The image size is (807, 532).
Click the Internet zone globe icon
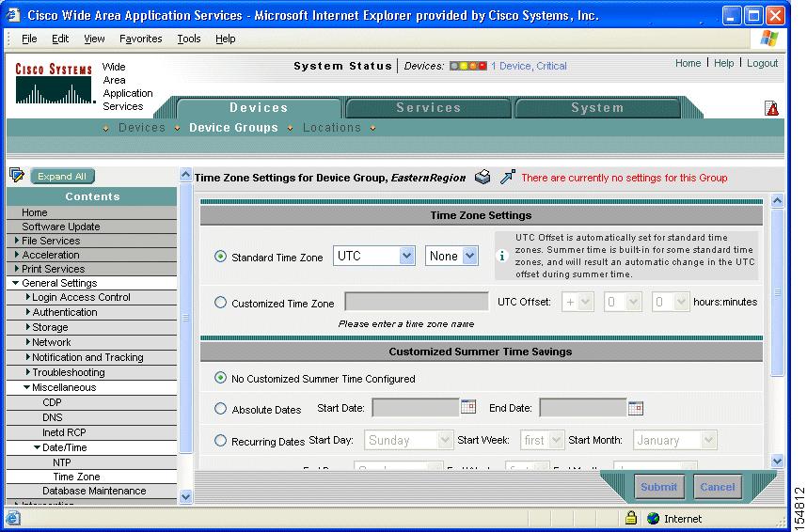click(x=653, y=518)
